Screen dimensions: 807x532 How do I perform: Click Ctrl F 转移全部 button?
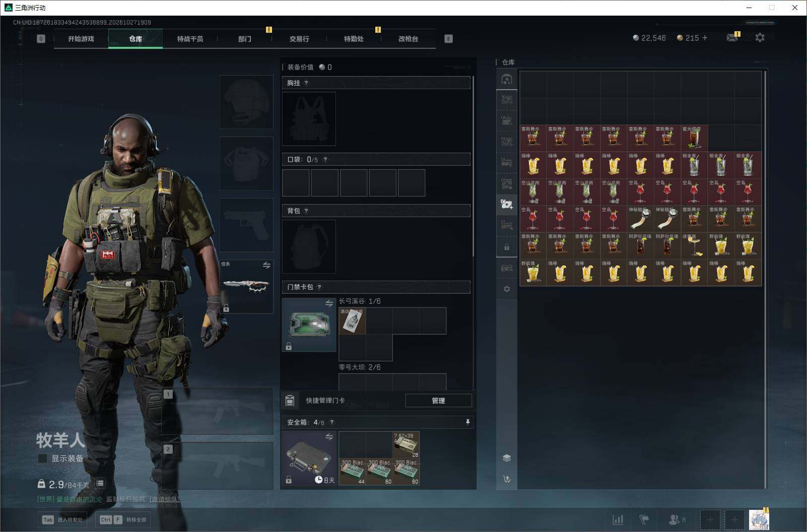123,520
